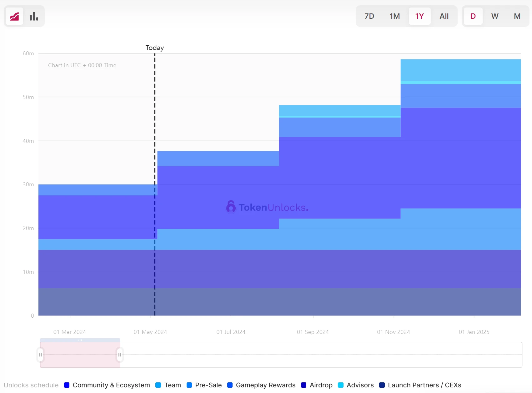The height and width of the screenshot is (393, 532).
Task: Click the Airdrop legend color square
Action: pos(304,385)
